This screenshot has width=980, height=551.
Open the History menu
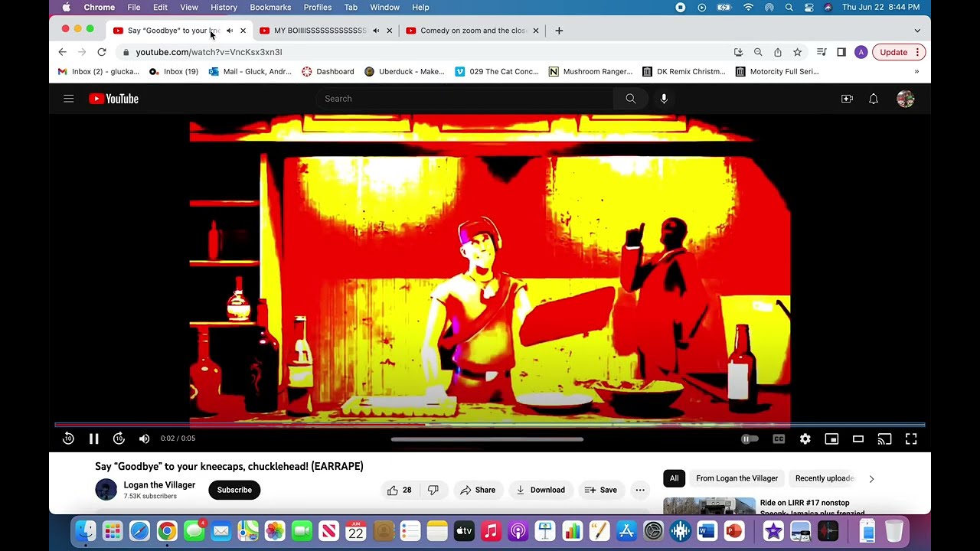[x=224, y=7]
